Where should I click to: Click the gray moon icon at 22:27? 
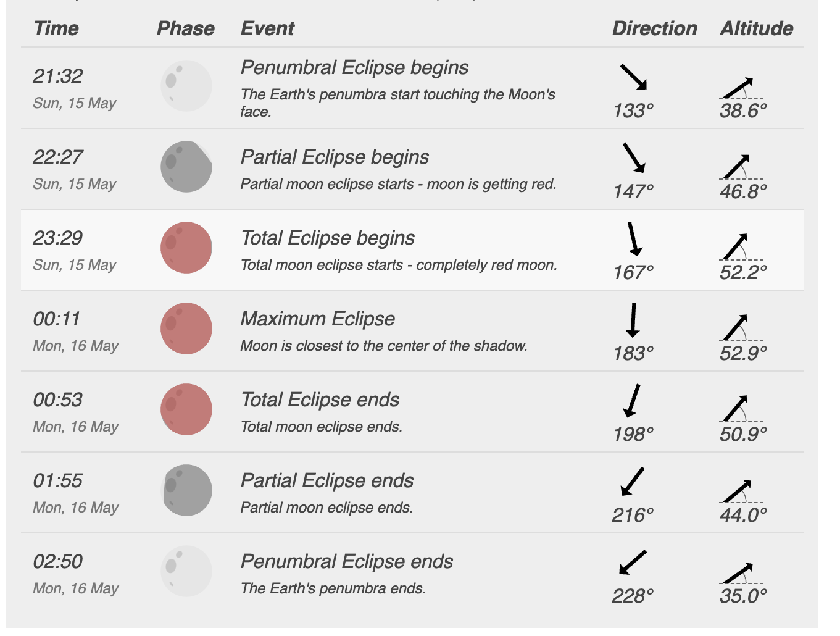186,167
